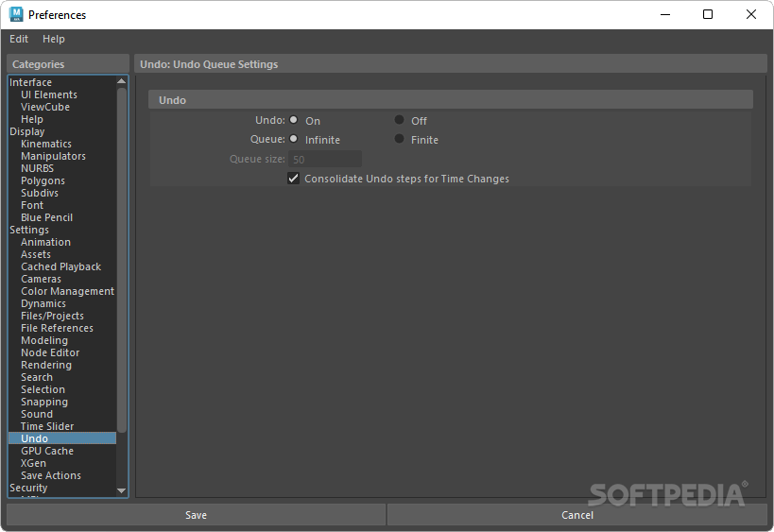The width and height of the screenshot is (774, 532).
Task: Open the Help menu
Action: pos(53,39)
